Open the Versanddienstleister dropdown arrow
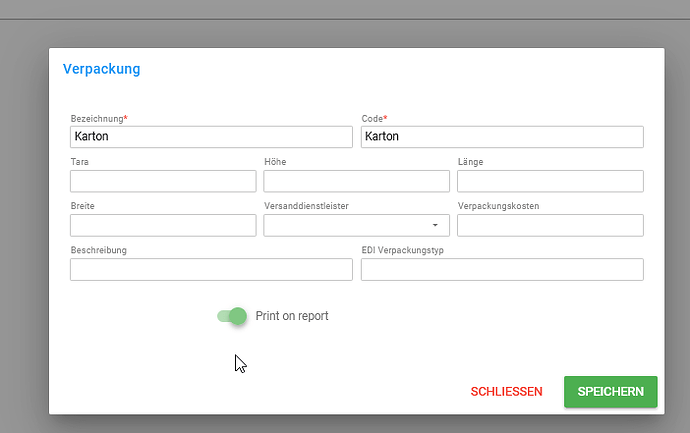The image size is (690, 433). pos(435,225)
